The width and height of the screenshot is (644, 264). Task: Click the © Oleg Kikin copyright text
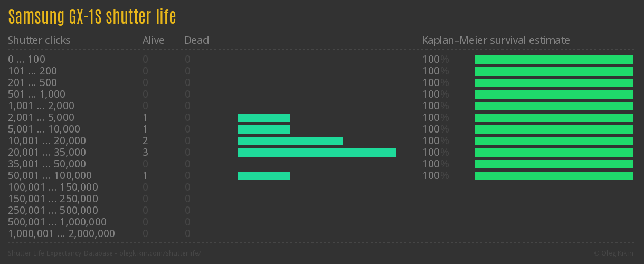(x=614, y=253)
